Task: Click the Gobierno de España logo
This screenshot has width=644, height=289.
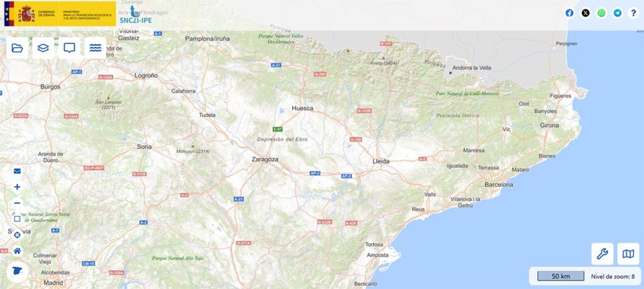Action: coord(60,14)
